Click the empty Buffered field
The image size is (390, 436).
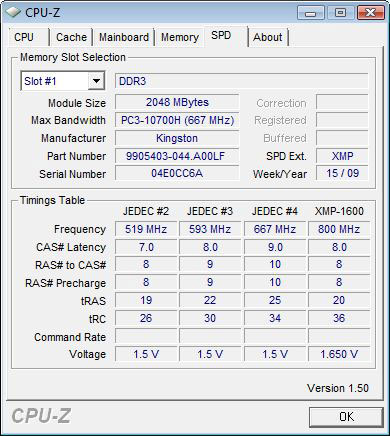pos(342,138)
